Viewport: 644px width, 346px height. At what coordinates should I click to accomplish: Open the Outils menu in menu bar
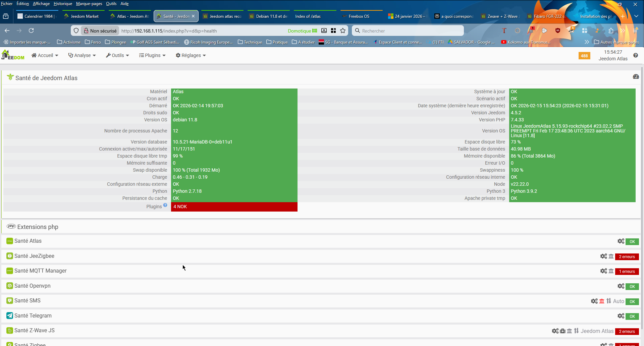tap(111, 4)
